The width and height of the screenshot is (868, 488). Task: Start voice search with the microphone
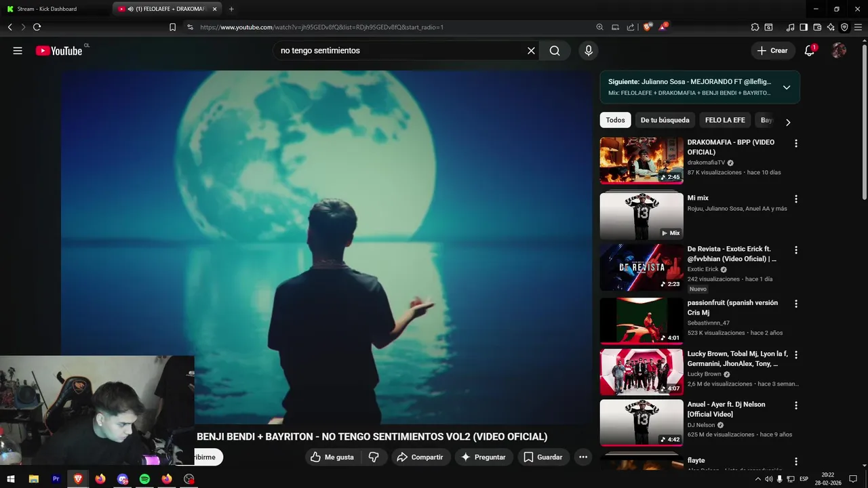click(x=589, y=51)
